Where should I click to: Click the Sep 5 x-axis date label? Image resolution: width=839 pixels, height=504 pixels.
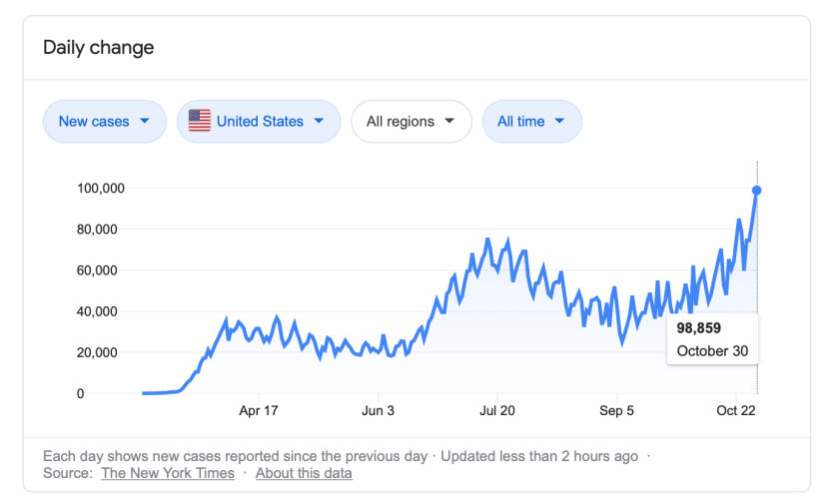pyautogui.click(x=617, y=410)
